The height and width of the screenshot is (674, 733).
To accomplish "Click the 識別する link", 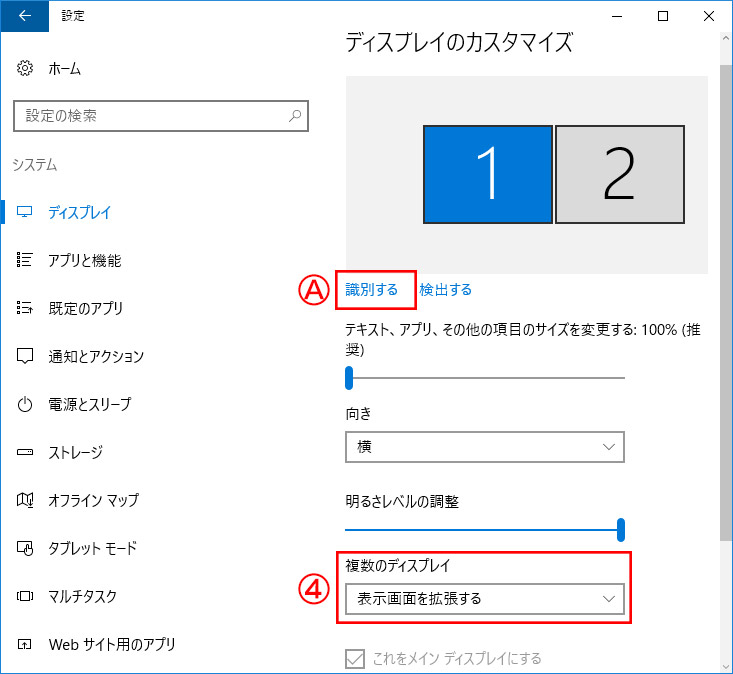I will [371, 290].
